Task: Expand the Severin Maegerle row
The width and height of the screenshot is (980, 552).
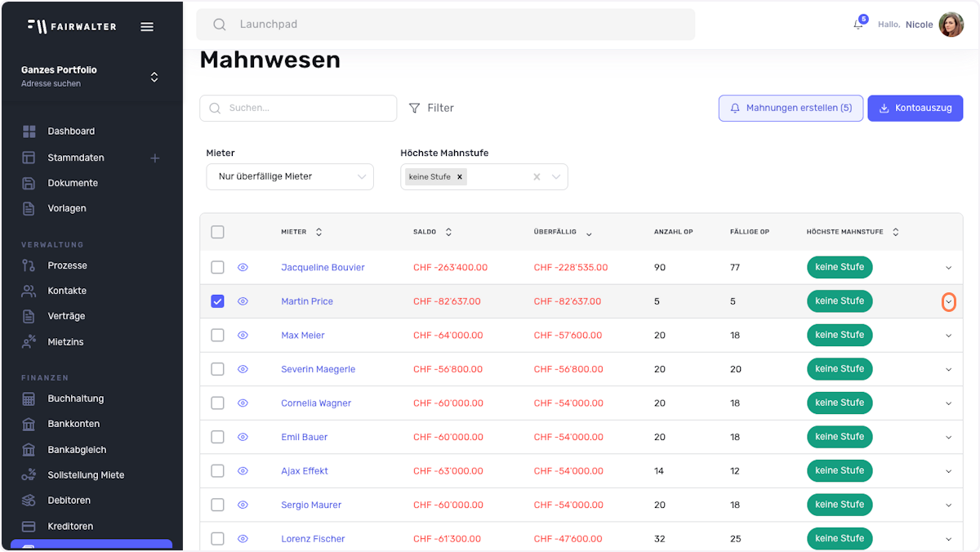Action: (948, 370)
